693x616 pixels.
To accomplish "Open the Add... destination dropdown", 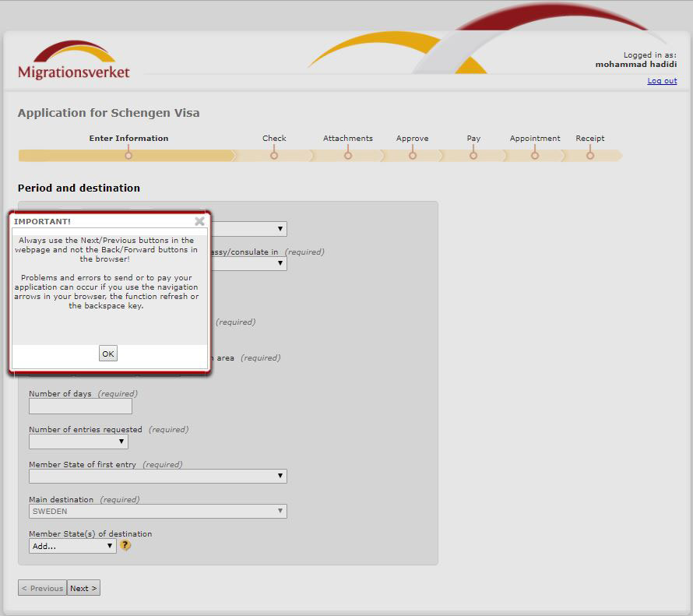I will [72, 546].
